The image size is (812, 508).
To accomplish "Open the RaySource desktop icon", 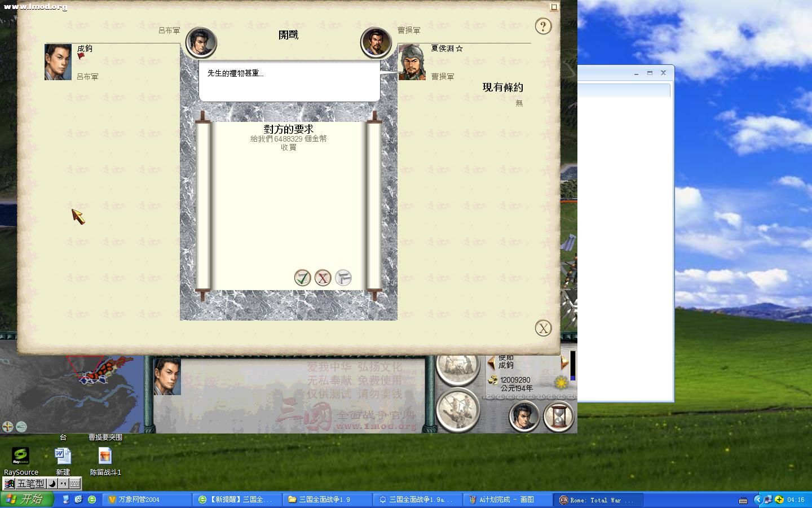I will coord(21,461).
